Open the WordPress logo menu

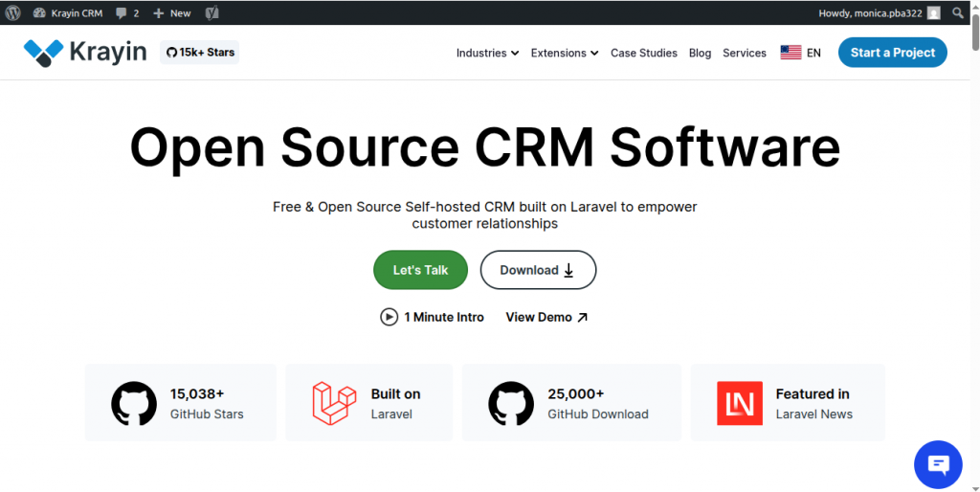12,12
